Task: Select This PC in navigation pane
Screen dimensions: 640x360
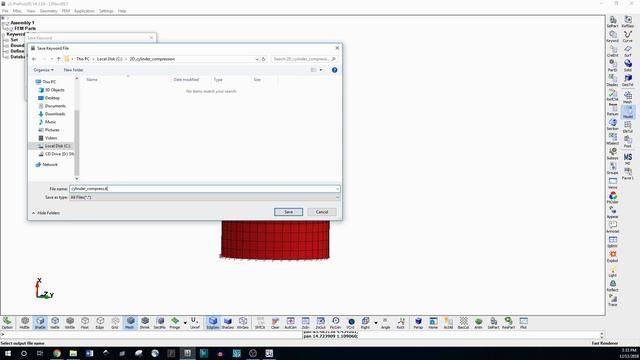Action: click(x=49, y=82)
